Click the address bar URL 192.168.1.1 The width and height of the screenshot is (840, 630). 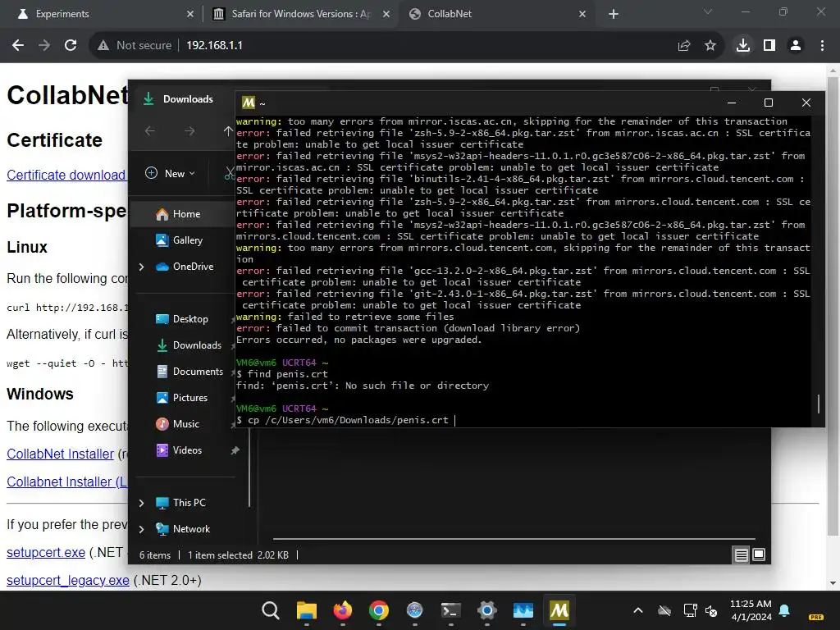pos(214,46)
